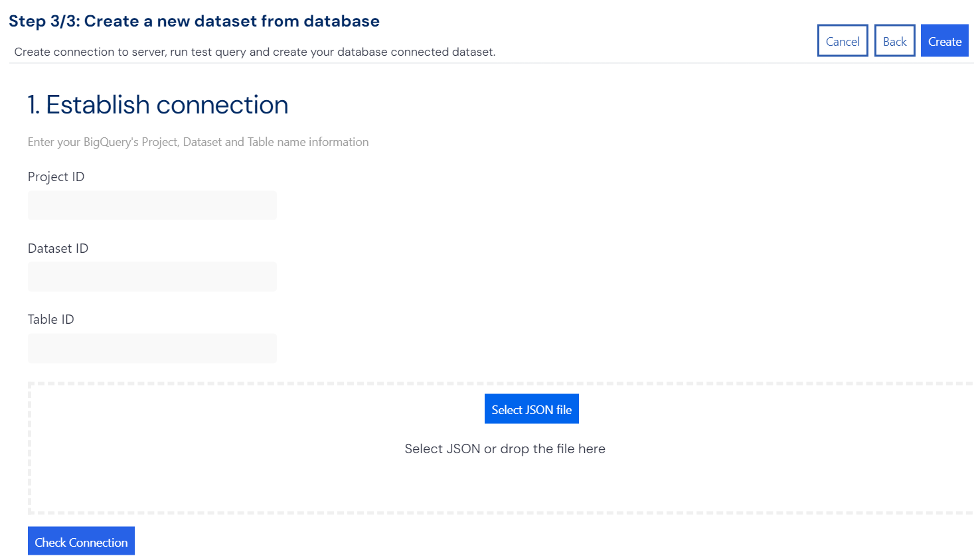Test the setup with Check Connection
This screenshot has height=560, width=974.
click(x=81, y=541)
